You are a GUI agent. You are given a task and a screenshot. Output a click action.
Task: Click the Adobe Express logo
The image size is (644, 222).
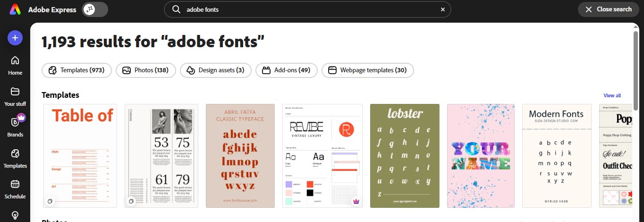tap(15, 9)
